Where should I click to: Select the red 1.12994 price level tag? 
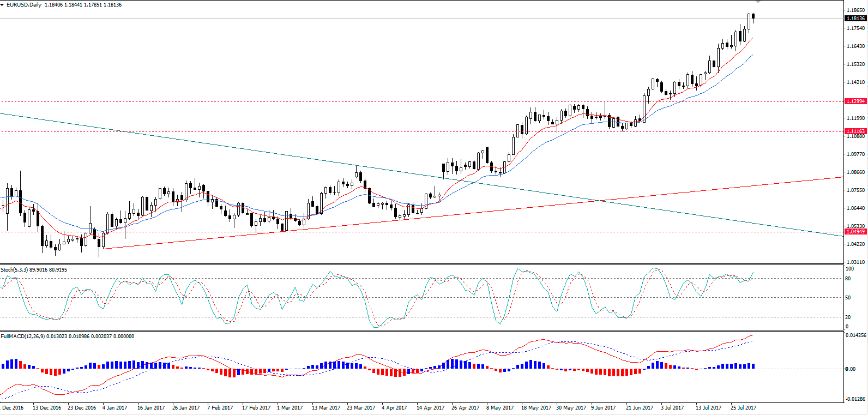(855, 101)
